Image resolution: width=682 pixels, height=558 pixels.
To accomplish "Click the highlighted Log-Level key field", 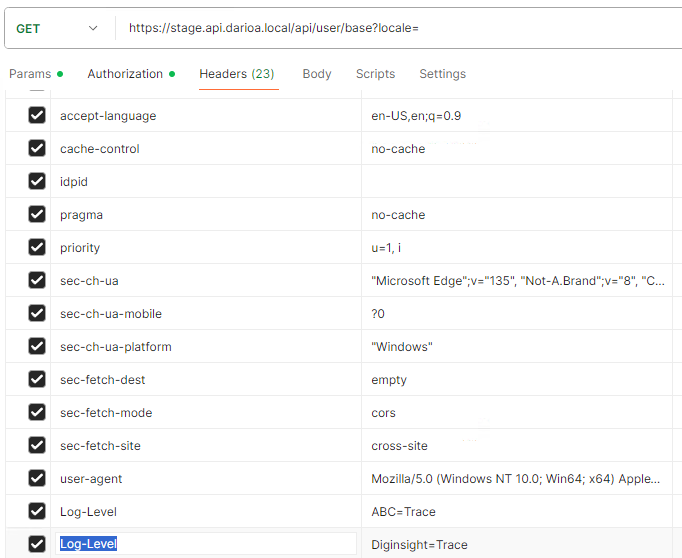I will (x=205, y=544).
